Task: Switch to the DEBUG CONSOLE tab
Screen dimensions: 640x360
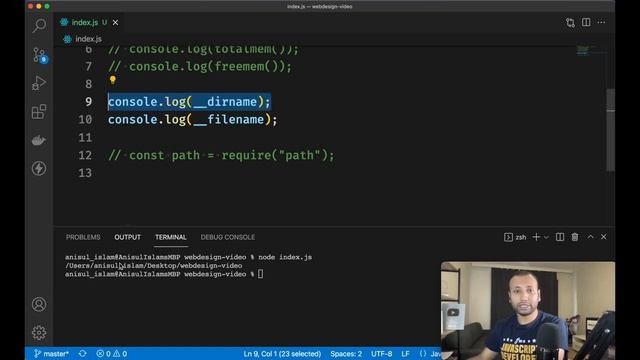Action: [x=228, y=237]
